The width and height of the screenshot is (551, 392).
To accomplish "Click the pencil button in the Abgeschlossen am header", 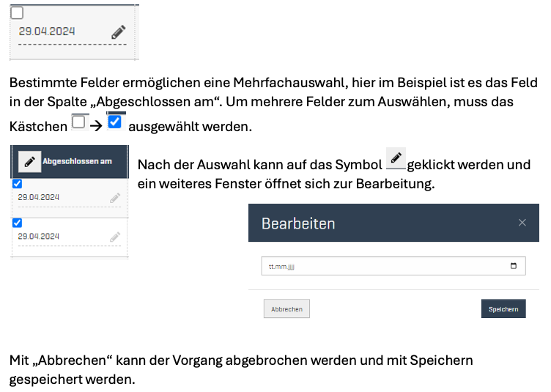I will click(29, 161).
